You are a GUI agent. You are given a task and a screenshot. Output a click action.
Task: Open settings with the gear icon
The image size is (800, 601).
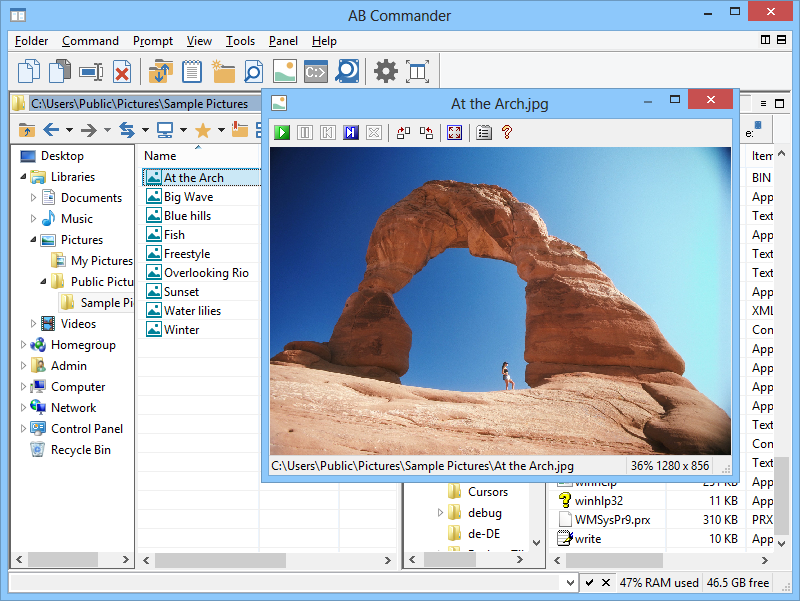point(385,71)
